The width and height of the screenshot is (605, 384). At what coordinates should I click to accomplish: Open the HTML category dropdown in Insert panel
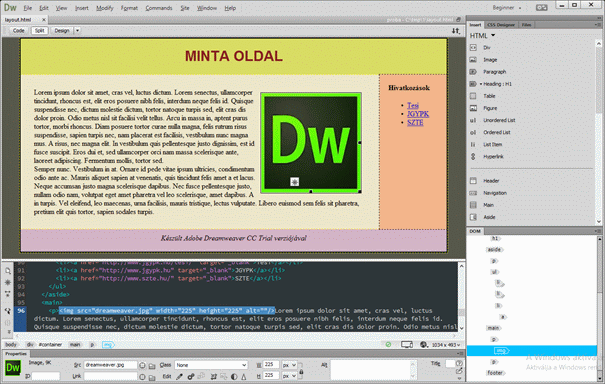tap(482, 36)
